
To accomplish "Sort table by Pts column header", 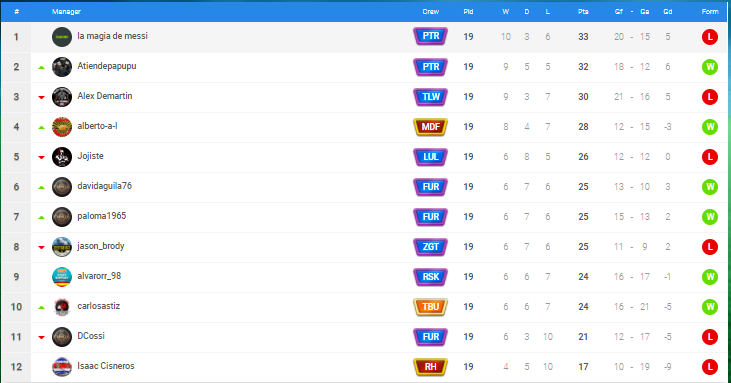I will (583, 12).
